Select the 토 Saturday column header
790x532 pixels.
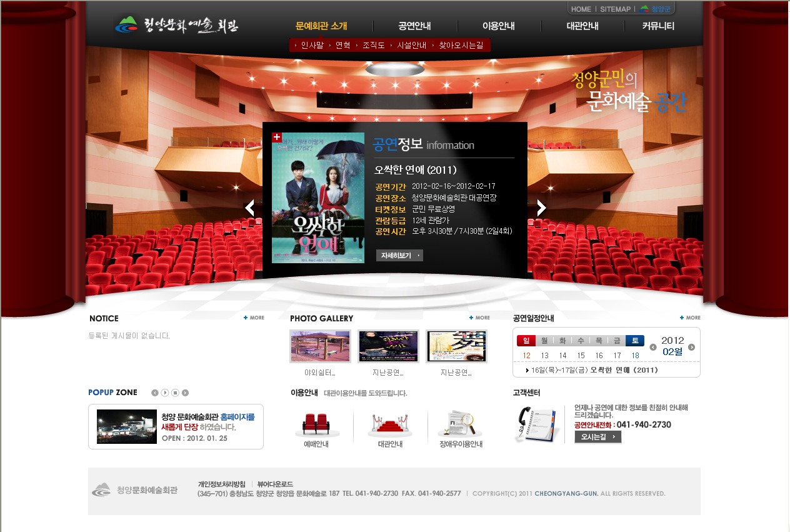point(634,341)
